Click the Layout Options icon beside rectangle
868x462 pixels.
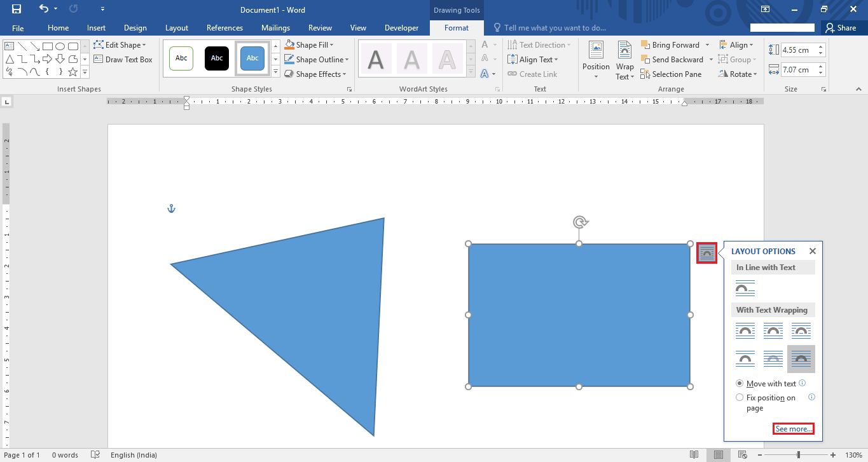point(706,253)
